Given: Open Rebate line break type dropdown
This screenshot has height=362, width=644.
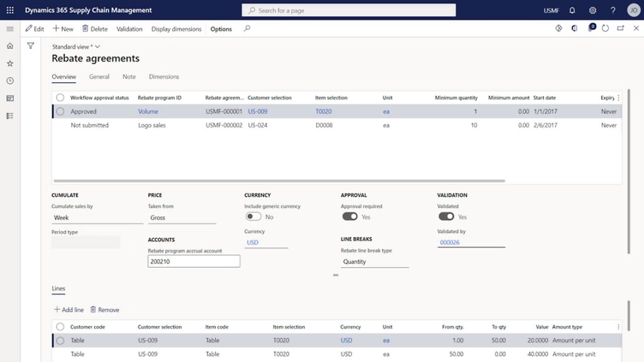Looking at the screenshot, I should pos(374,262).
